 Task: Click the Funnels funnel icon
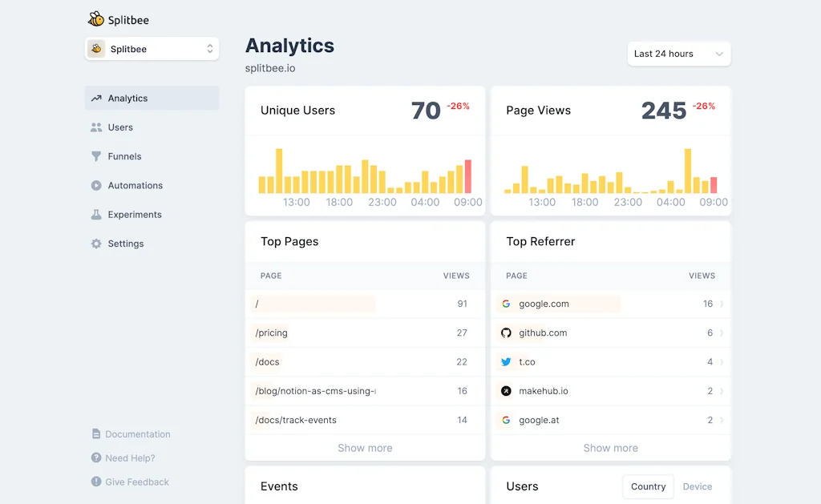point(96,156)
